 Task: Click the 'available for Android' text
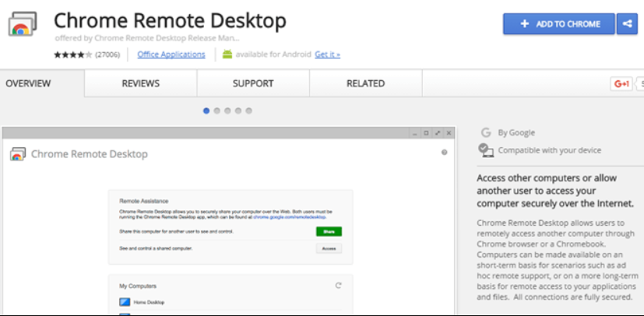coord(273,54)
